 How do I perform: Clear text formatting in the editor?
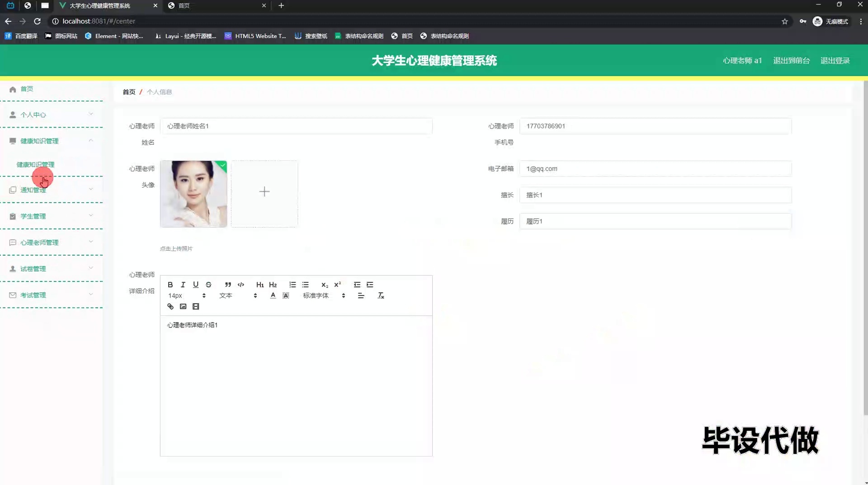pos(381,295)
